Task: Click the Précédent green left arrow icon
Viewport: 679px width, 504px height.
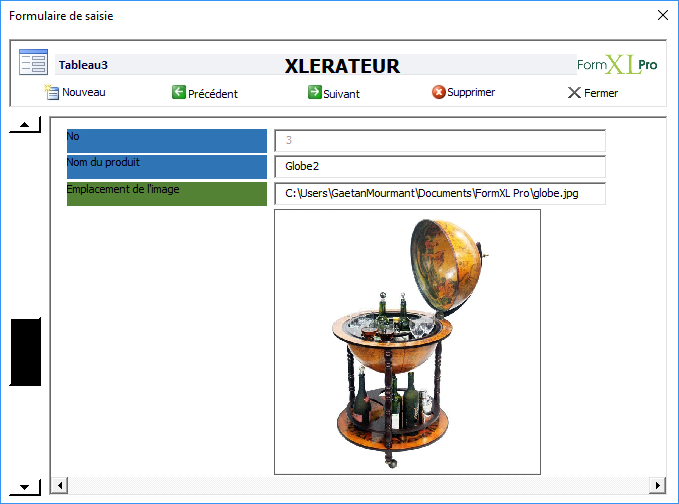Action: pos(178,92)
